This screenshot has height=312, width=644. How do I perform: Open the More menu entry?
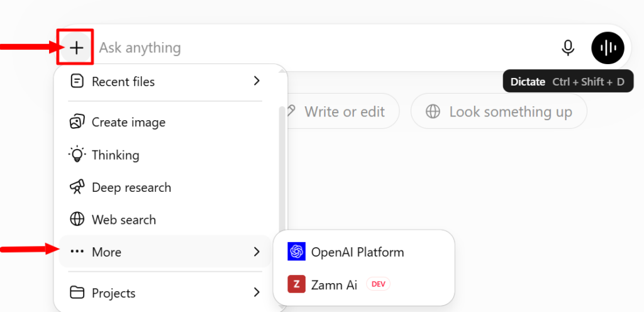(165, 252)
